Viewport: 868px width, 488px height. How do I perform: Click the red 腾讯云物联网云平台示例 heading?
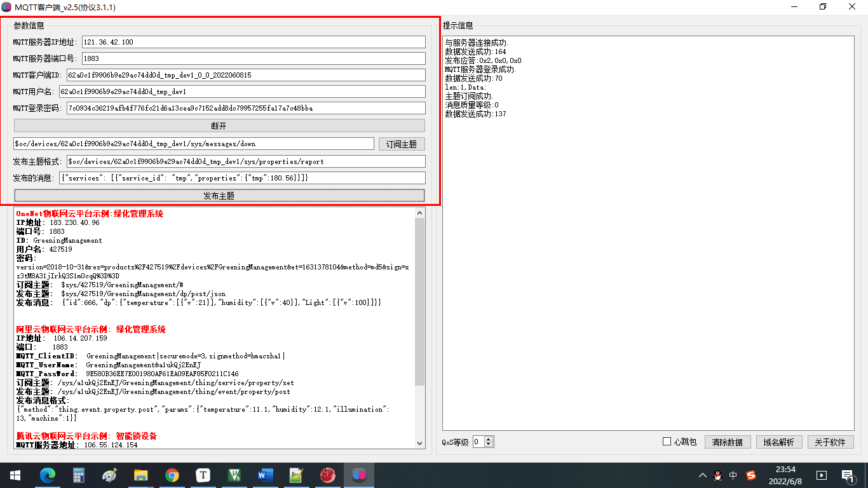pos(86,436)
